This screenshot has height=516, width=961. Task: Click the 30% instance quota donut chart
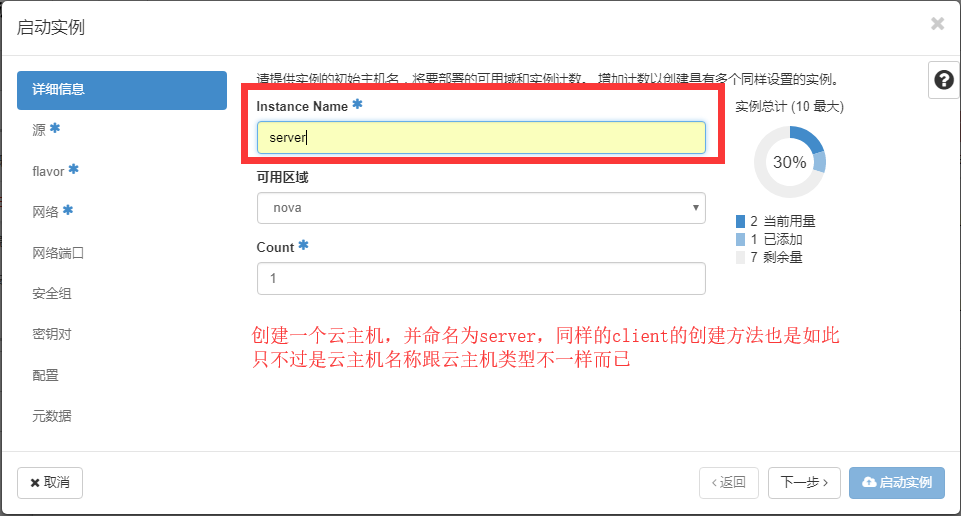click(790, 162)
